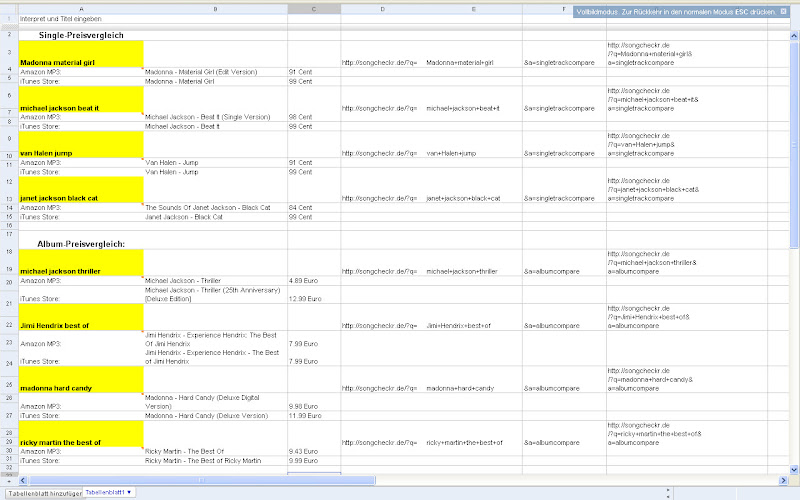Select yellow cell 'van Halen jump'
Image resolution: width=800 pixels, height=500 pixels.
(81, 144)
